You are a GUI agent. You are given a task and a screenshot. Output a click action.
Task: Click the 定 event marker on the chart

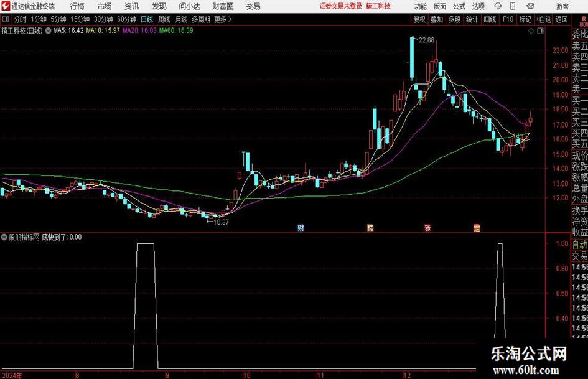tap(477, 228)
